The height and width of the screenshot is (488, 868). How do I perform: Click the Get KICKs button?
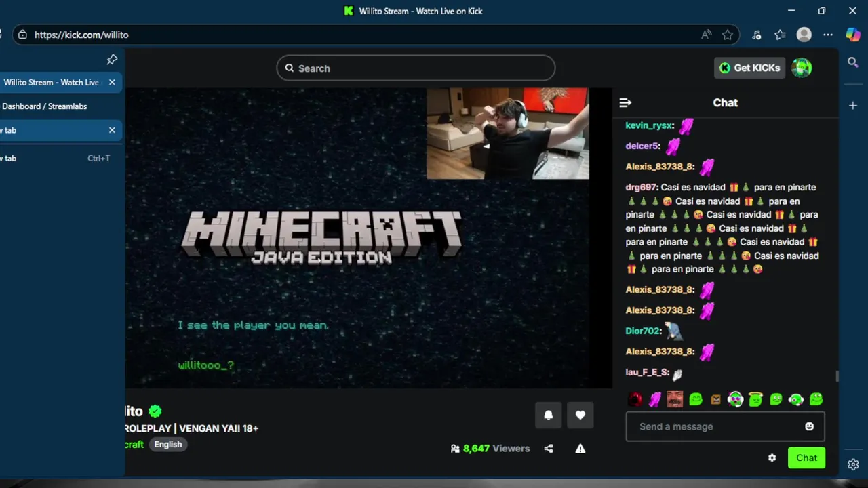pos(749,68)
